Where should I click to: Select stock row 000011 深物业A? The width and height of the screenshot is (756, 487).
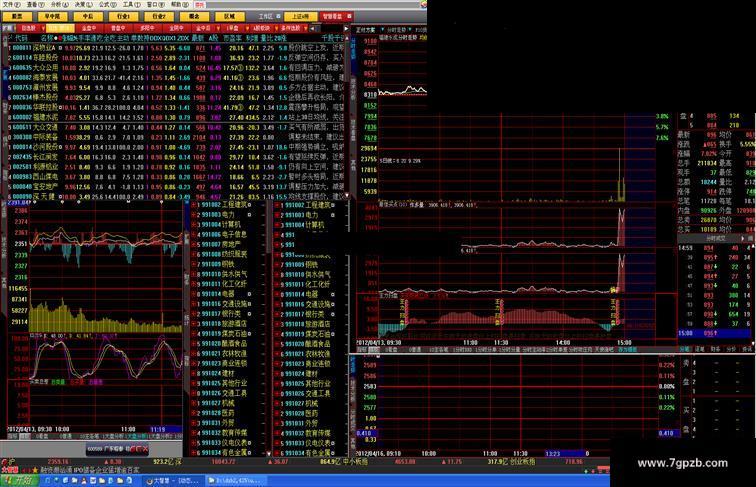tap(176, 48)
